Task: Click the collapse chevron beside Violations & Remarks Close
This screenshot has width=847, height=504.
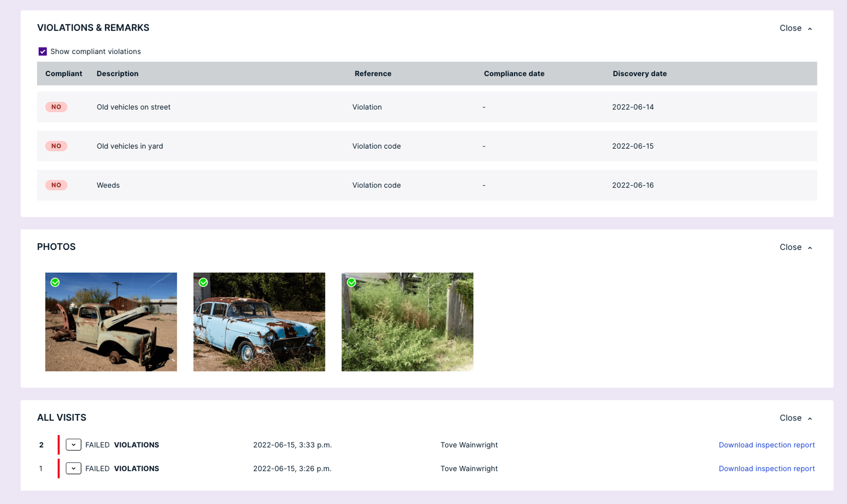Action: 809,29
